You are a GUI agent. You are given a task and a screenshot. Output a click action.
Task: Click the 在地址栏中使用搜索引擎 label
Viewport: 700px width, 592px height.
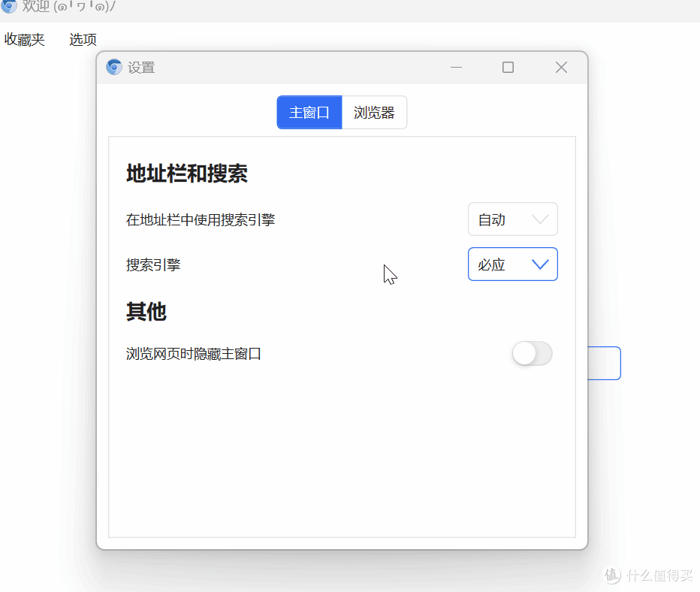201,219
